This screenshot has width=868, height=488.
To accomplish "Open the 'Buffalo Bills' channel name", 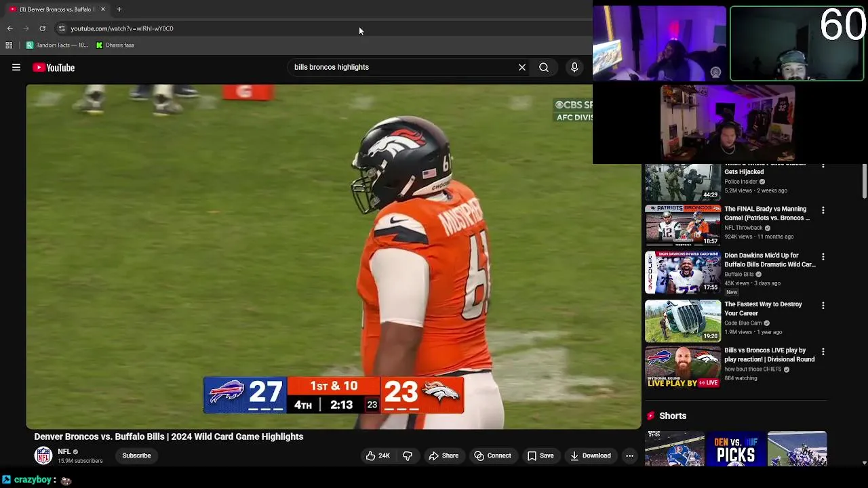I will tap(739, 274).
